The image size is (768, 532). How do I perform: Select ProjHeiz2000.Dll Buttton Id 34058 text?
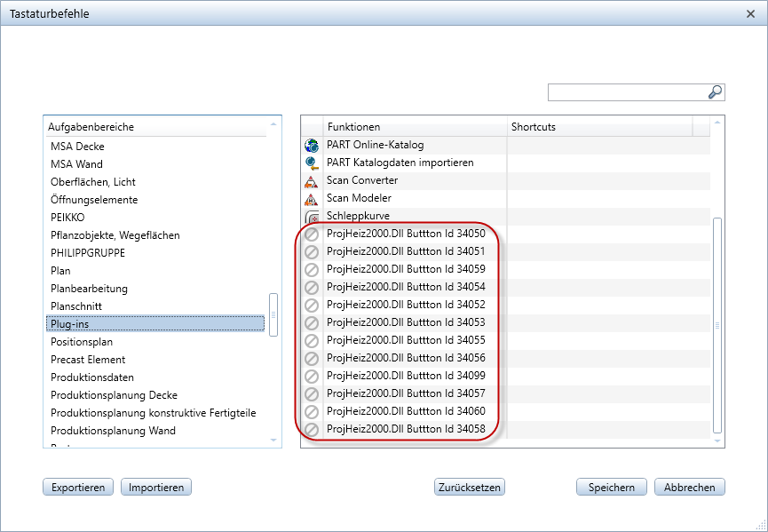[x=406, y=429]
